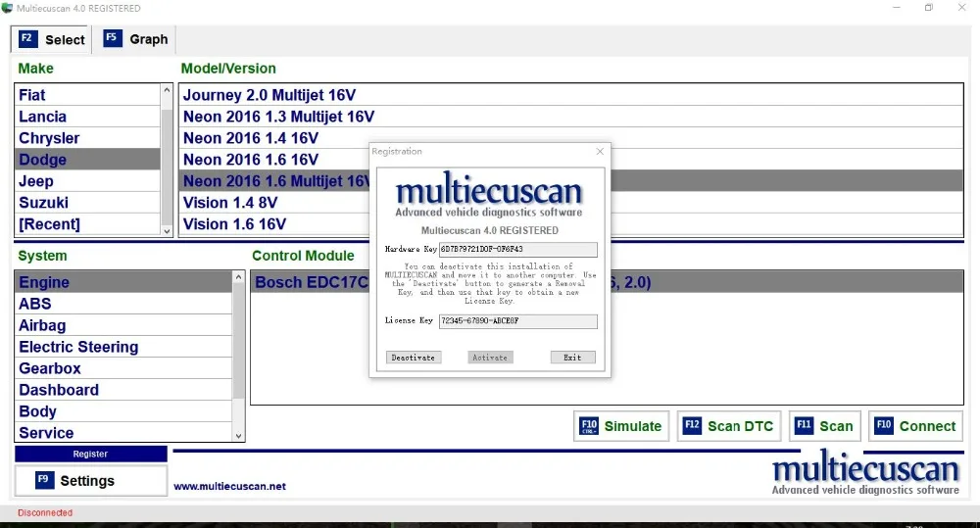
Task: Select Neon 2016 1.4 16V model
Action: [571, 138]
